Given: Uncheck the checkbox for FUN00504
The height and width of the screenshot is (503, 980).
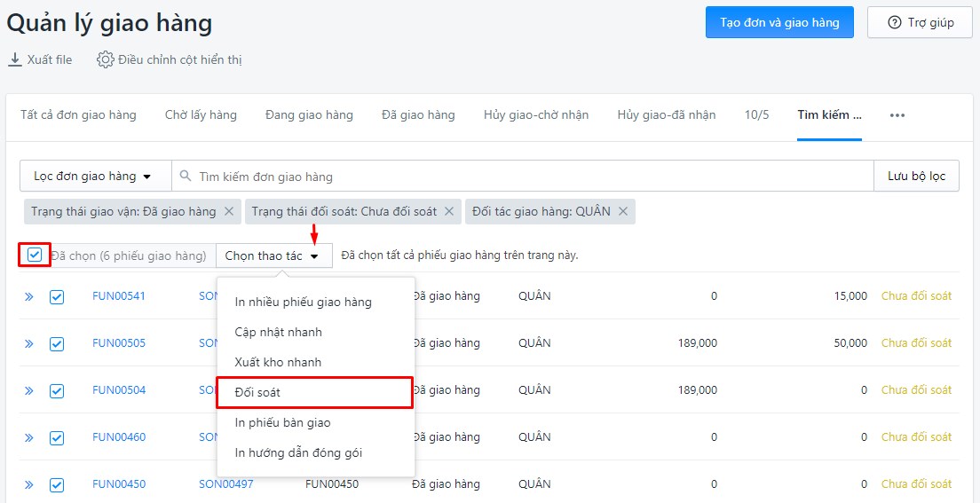Looking at the screenshot, I should pyautogui.click(x=57, y=390).
